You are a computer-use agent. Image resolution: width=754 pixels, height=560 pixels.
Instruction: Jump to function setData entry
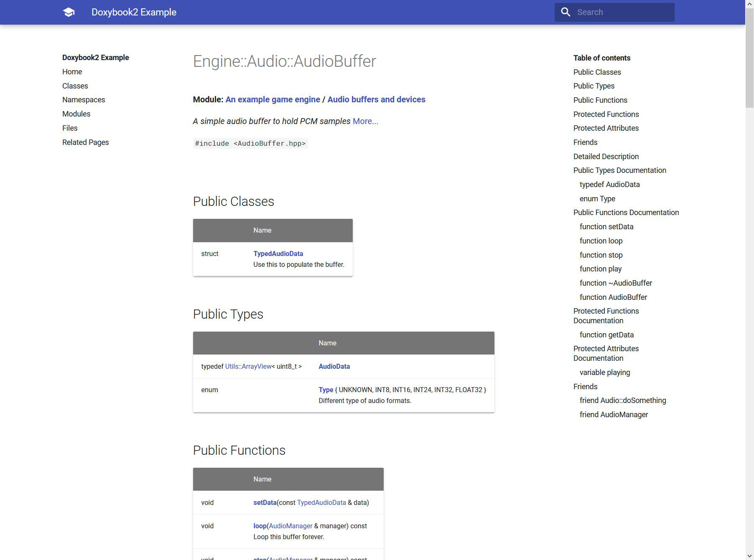pos(606,227)
